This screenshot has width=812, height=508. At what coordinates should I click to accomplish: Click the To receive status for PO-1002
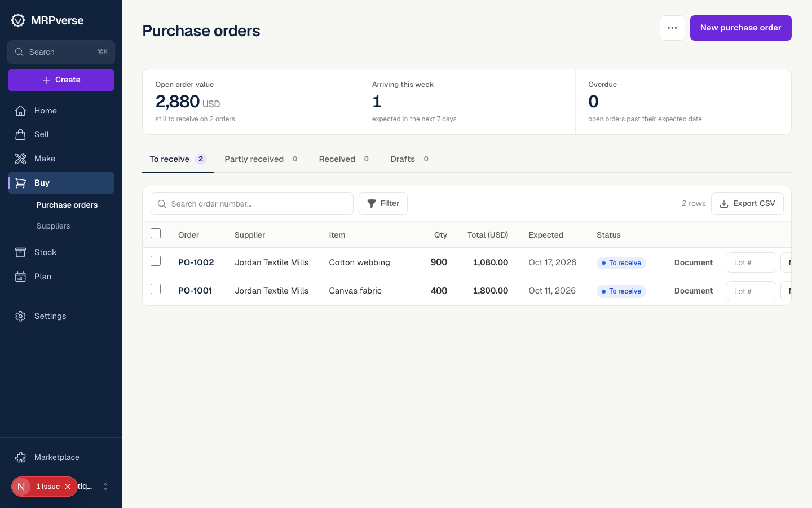(621, 263)
